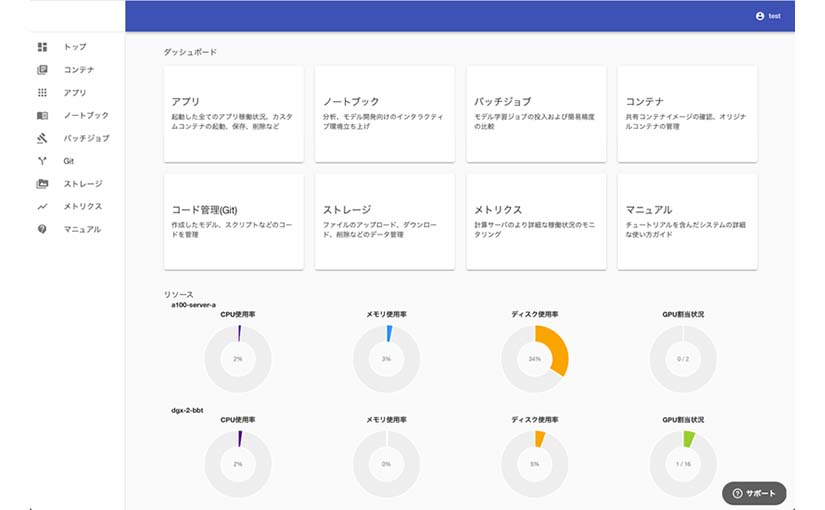Viewport: 825px width, 510px height.
Task: Open the ノートブック dashboard card
Action: point(384,114)
